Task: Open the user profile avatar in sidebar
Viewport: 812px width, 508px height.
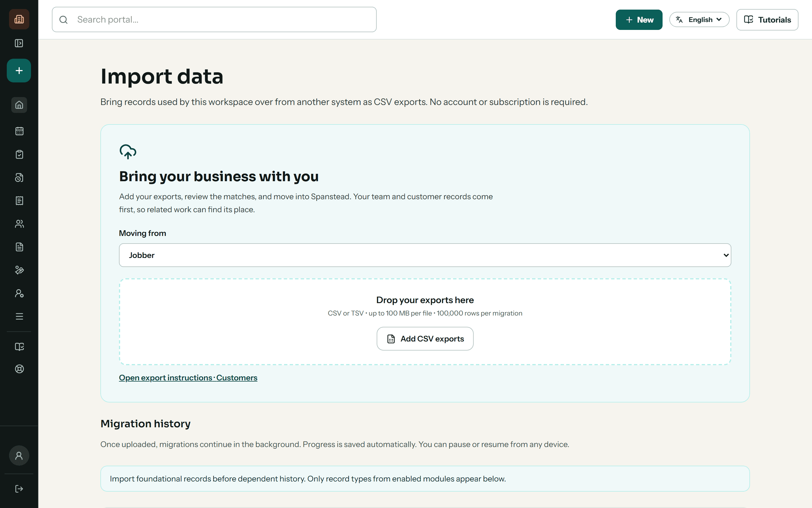Action: click(19, 456)
